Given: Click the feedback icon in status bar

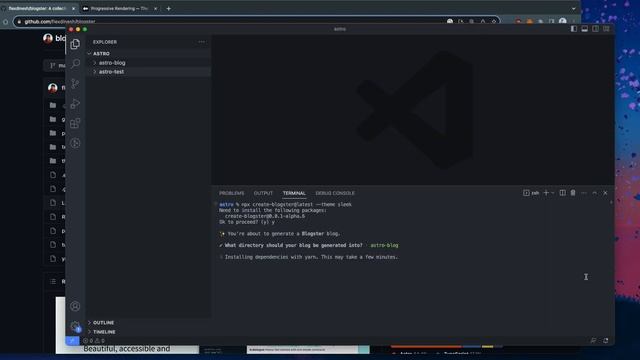Looking at the screenshot, I should coord(593,340).
